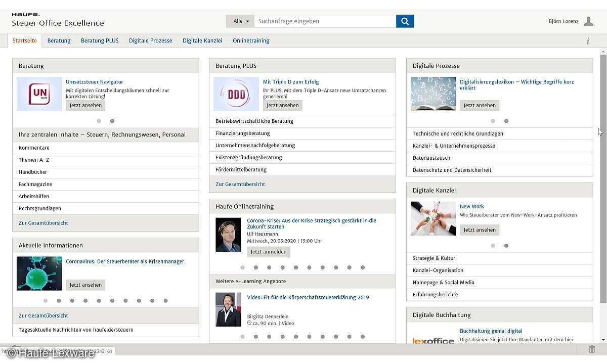Click the trash bin icon in bottom bar
Image resolution: width=607 pixels, height=364 pixels.
pos(592,349)
